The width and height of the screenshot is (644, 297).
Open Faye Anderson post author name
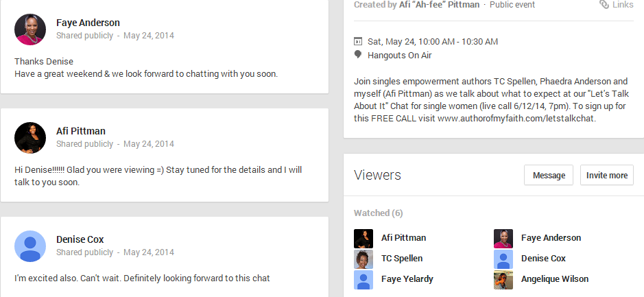88,23
